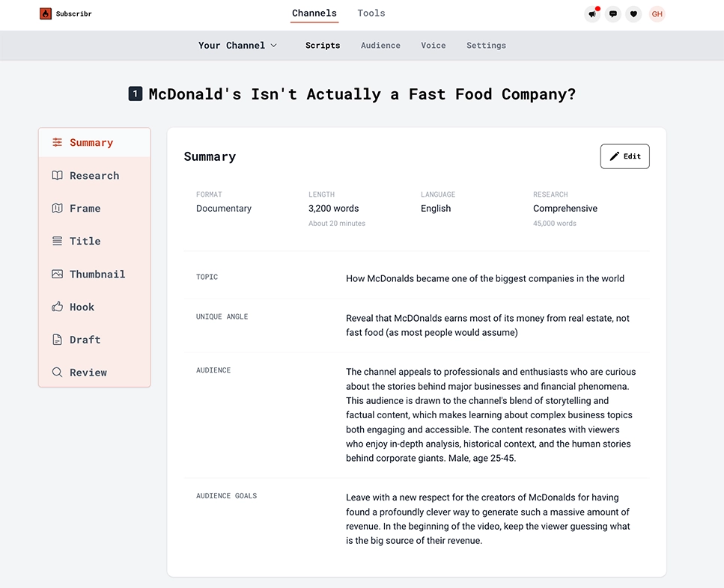Click the script number 1 badge
724x588 pixels.
click(x=136, y=94)
